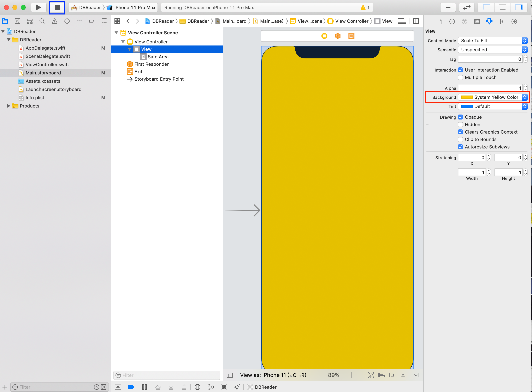Image resolution: width=532 pixels, height=392 pixels.
Task: Collapse the View Controller Scene
Action: pyautogui.click(x=116, y=33)
